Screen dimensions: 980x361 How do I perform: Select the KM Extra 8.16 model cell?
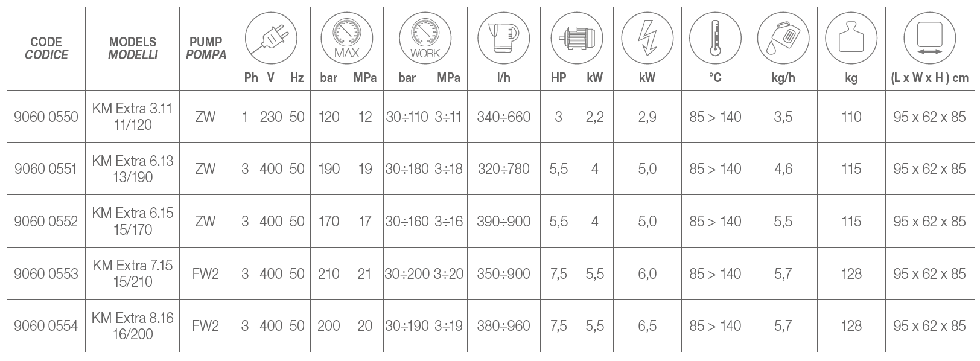133,326
